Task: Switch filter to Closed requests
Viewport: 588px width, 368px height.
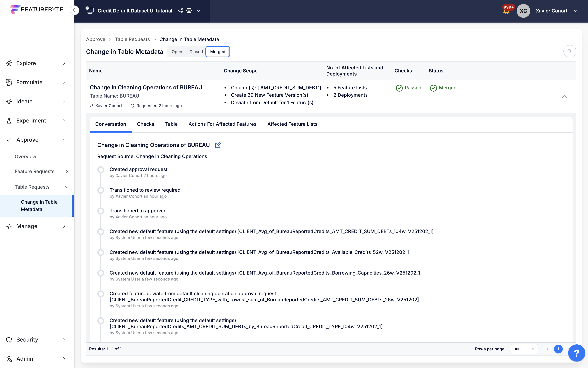Action: coord(196,52)
